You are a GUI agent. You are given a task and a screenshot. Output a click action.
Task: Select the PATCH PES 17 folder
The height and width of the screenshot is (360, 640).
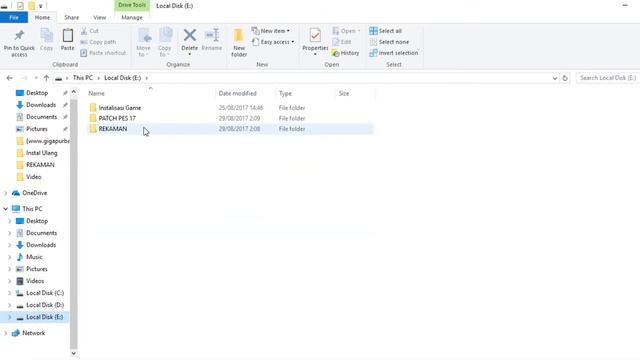(117, 118)
